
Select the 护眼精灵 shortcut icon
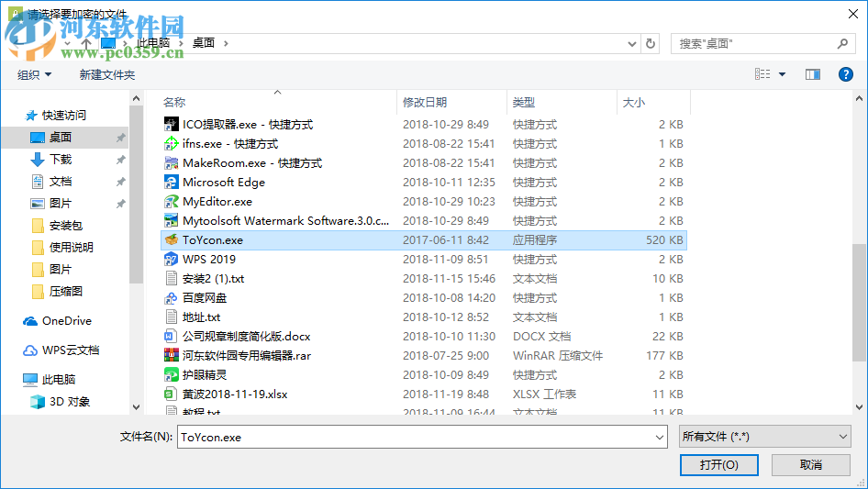pyautogui.click(x=171, y=375)
